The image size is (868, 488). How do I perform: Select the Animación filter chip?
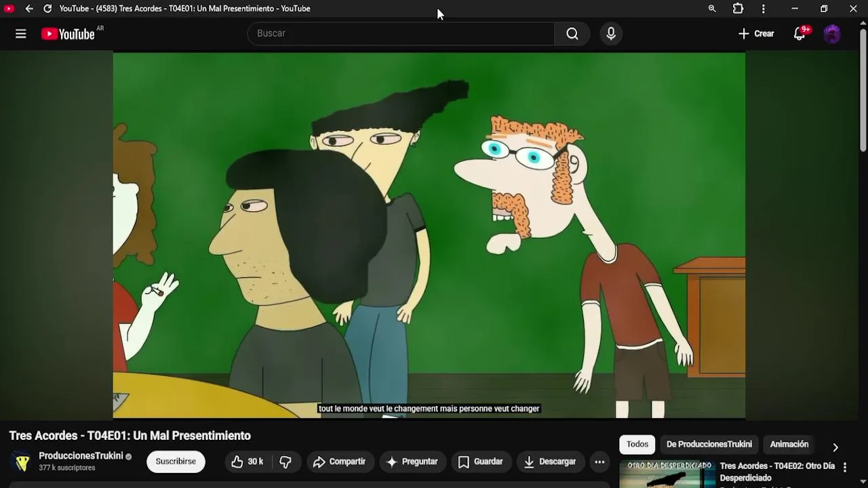pos(789,445)
